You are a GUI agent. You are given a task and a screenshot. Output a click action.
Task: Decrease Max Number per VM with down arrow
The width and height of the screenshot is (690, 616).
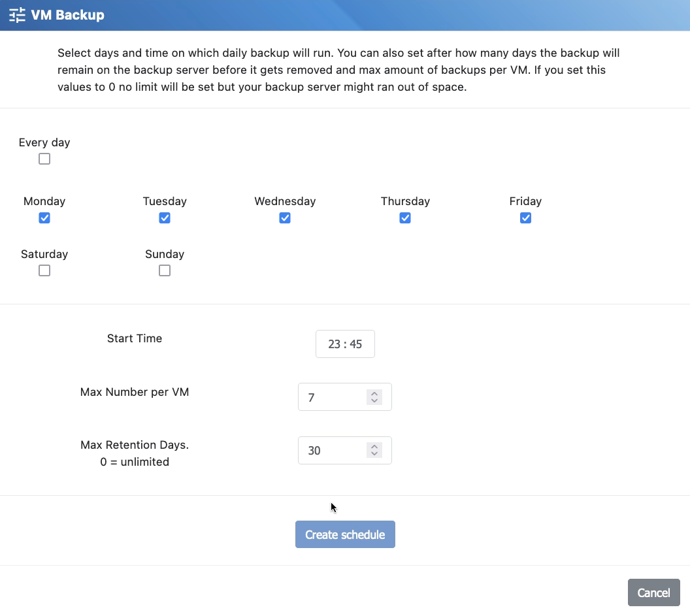(374, 400)
